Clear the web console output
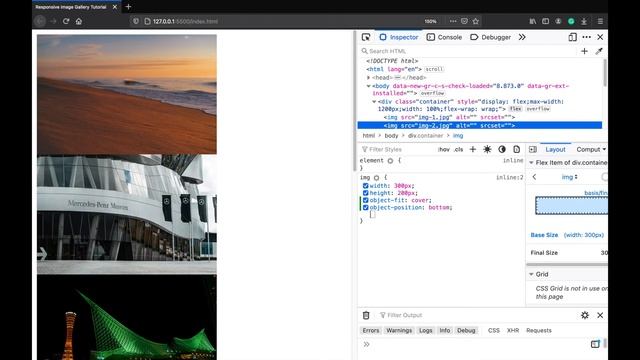Screen dimensions: 640x360 point(366,315)
